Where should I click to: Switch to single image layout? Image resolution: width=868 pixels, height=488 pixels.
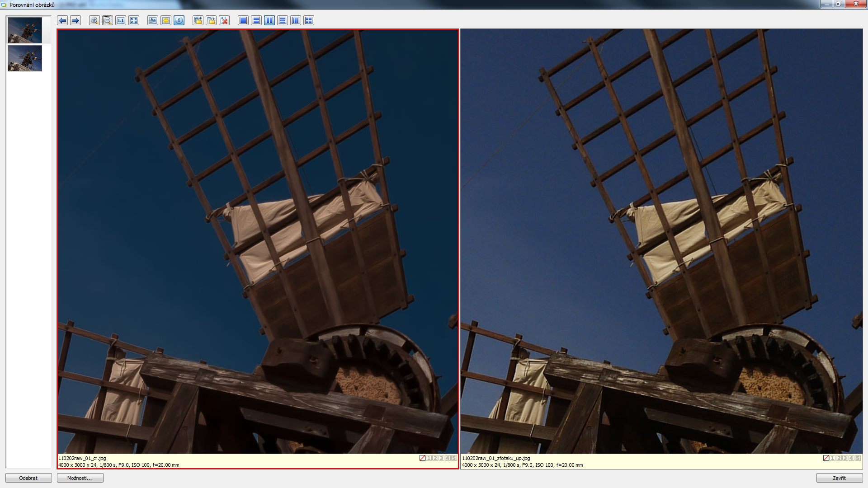243,20
